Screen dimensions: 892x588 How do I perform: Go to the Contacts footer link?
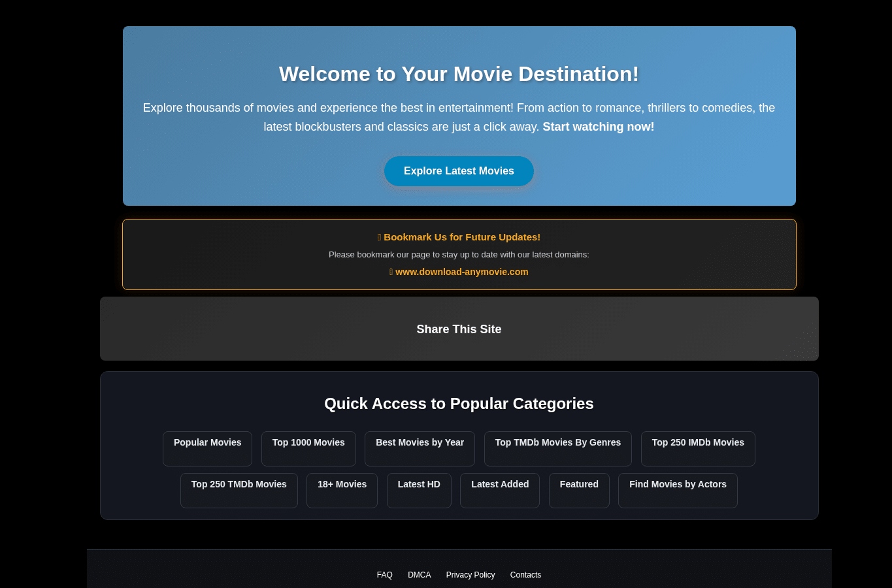[525, 575]
